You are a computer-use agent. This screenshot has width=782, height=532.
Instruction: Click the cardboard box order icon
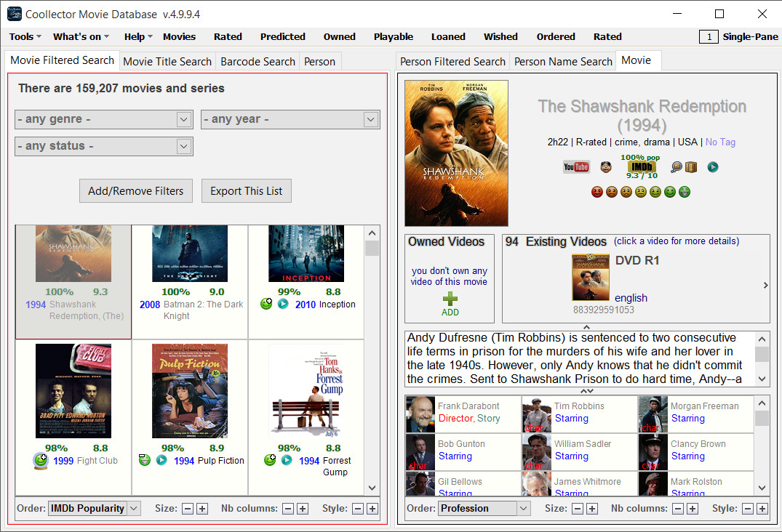pos(691,167)
